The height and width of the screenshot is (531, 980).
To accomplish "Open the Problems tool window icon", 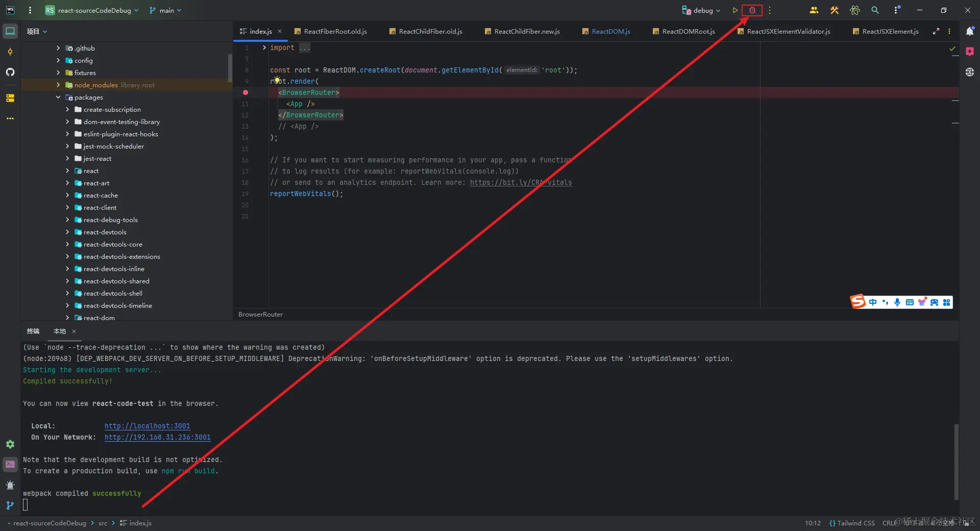I will (10, 485).
